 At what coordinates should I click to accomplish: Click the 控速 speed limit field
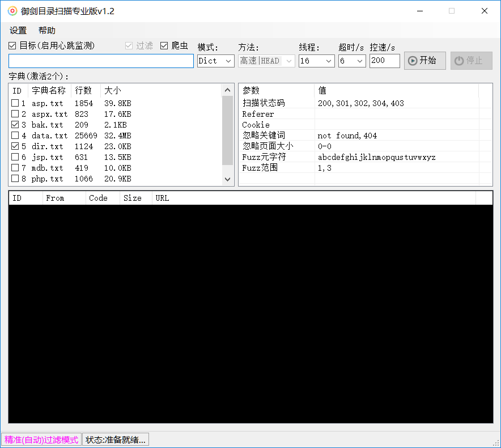pyautogui.click(x=384, y=61)
